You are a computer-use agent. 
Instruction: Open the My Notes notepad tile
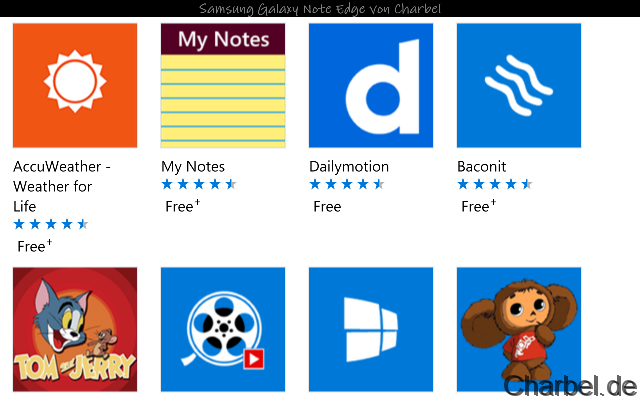coord(223,85)
